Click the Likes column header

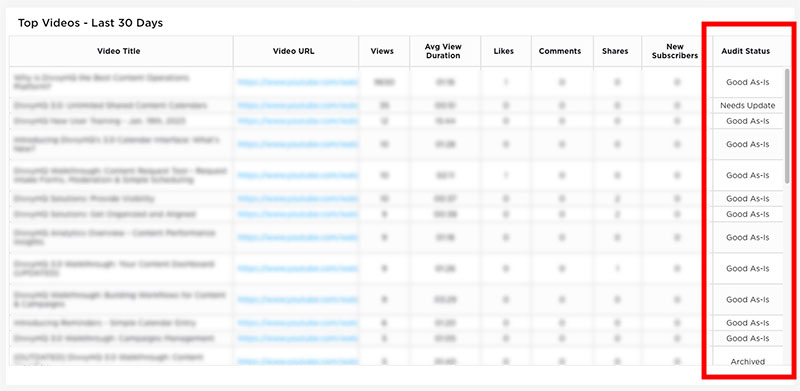504,51
